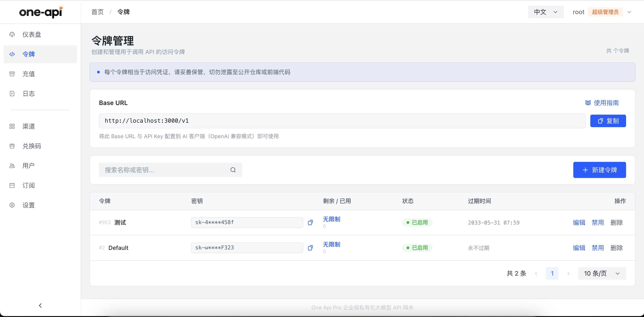Viewport: 644px width, 317px height.
Task: Click 禁用 for the 测试 token
Action: [598, 223]
